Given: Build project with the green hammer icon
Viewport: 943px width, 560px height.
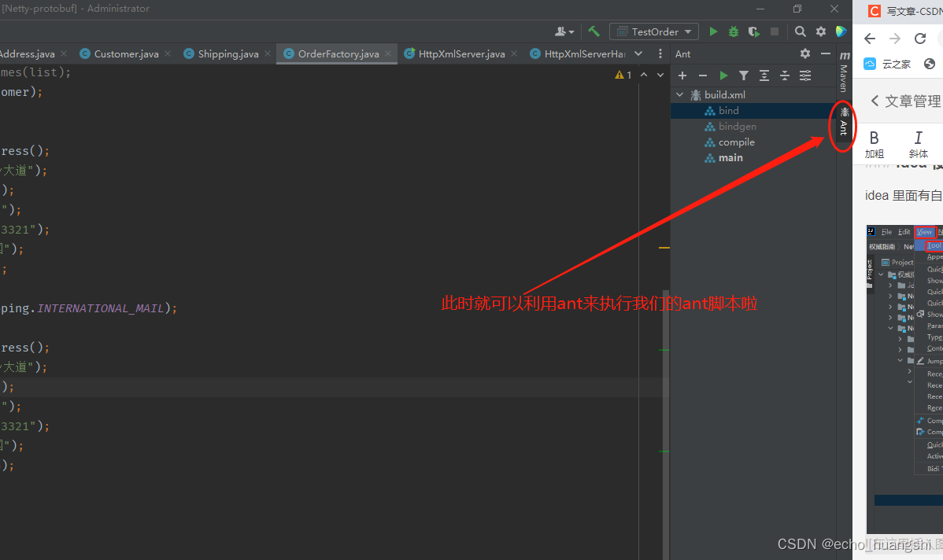Looking at the screenshot, I should [594, 31].
